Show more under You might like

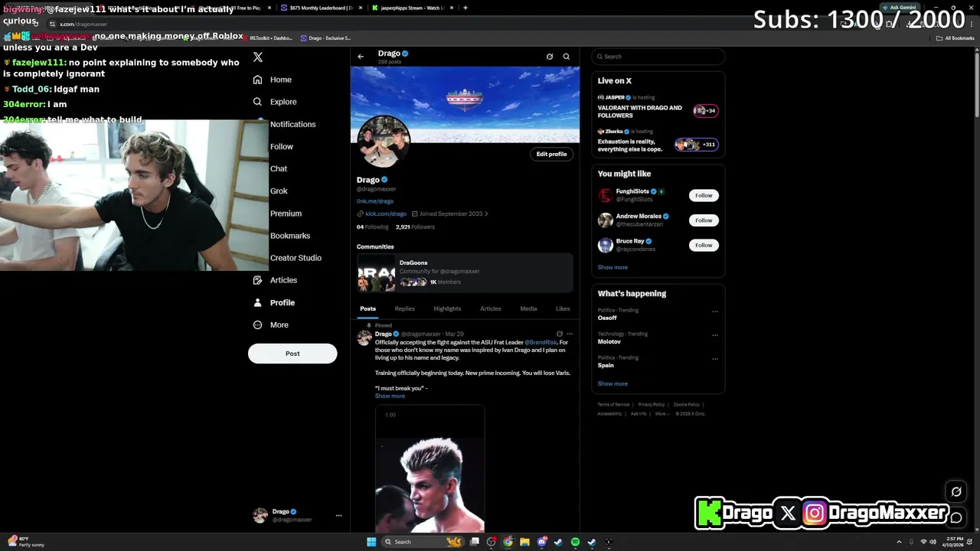(x=612, y=267)
